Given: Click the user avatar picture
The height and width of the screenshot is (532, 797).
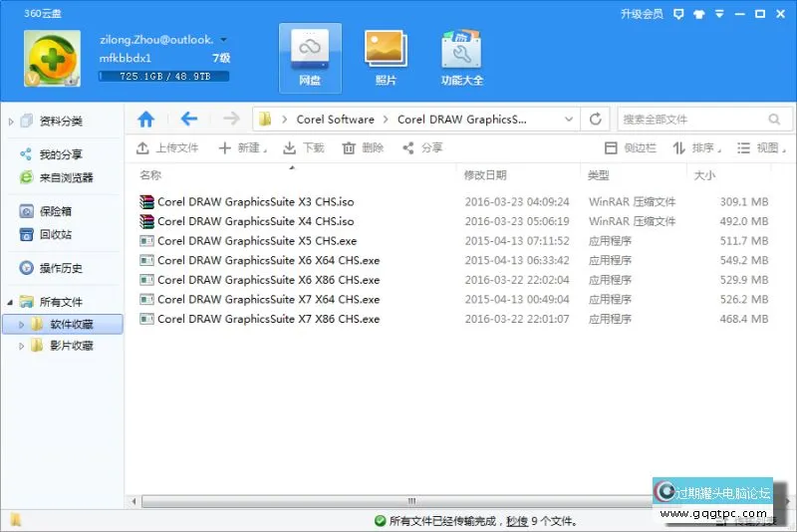Looking at the screenshot, I should coord(52,58).
